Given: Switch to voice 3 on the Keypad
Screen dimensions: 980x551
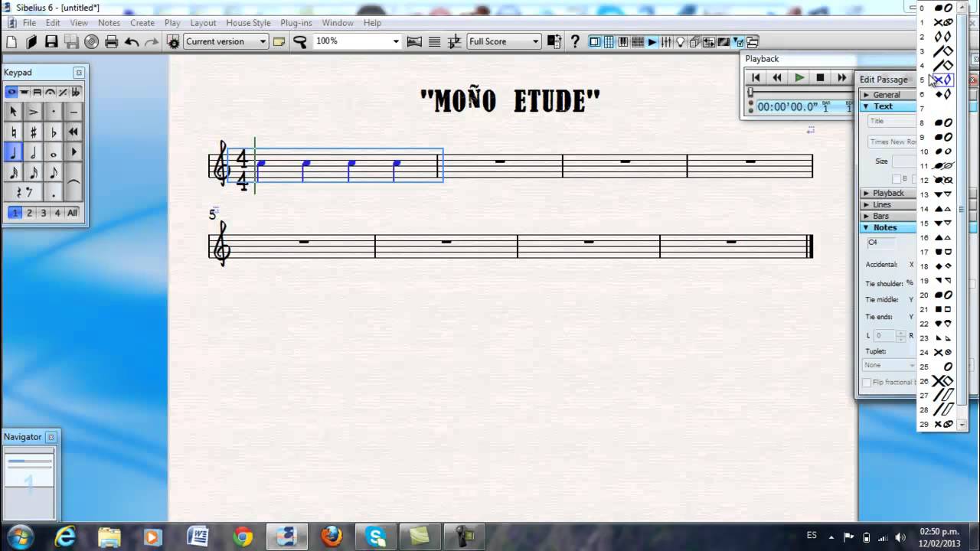Looking at the screenshot, I should click(x=43, y=214).
